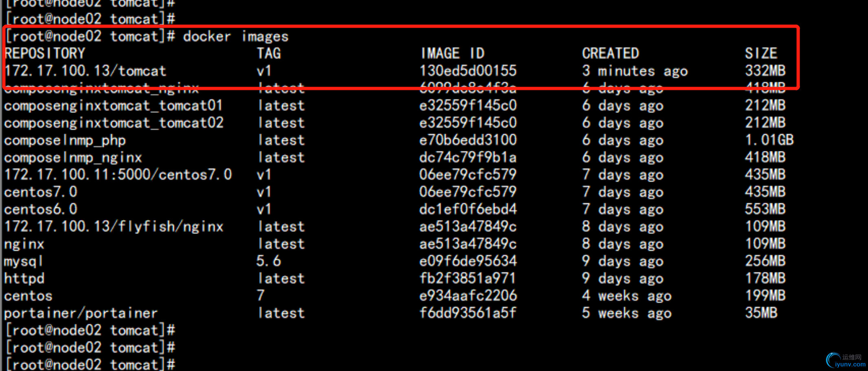The width and height of the screenshot is (868, 371).
Task: Click the CREATED column header
Action: pos(610,54)
